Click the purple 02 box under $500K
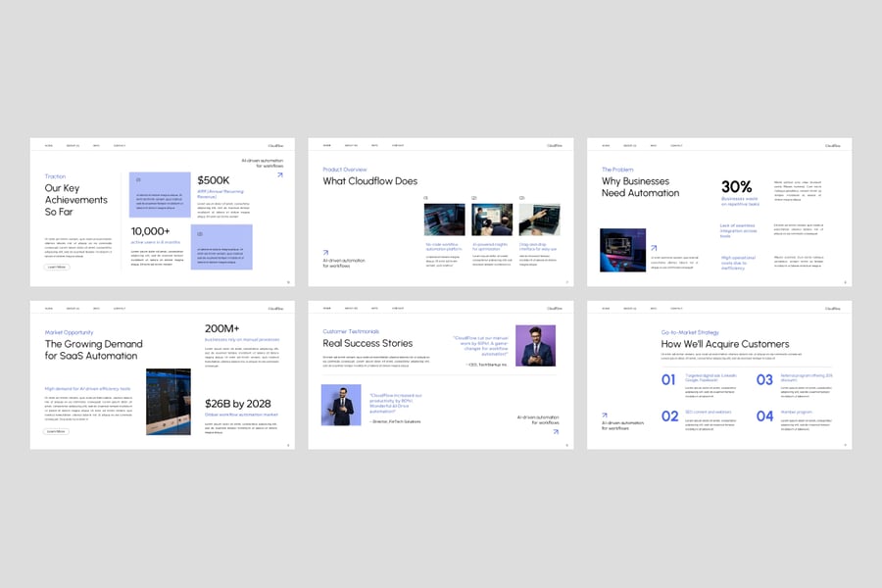Image resolution: width=882 pixels, height=588 pixels. click(x=221, y=247)
